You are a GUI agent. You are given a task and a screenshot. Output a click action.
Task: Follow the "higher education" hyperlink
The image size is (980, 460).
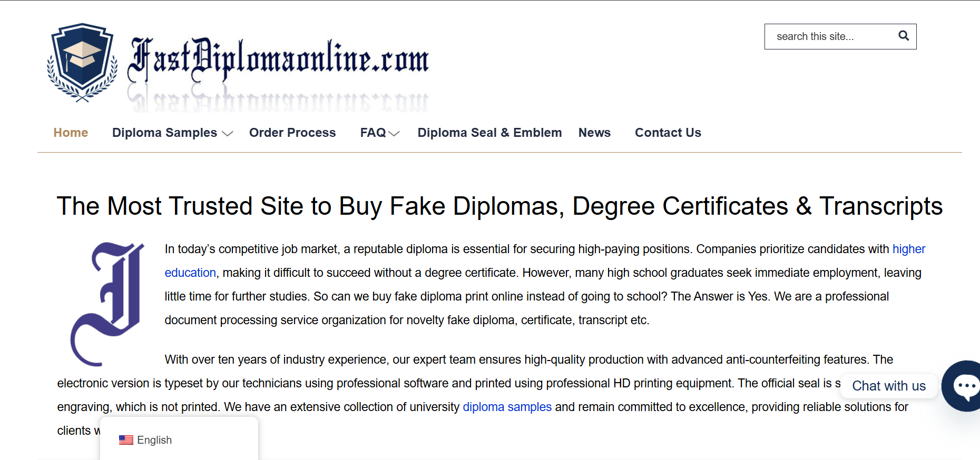908,249
